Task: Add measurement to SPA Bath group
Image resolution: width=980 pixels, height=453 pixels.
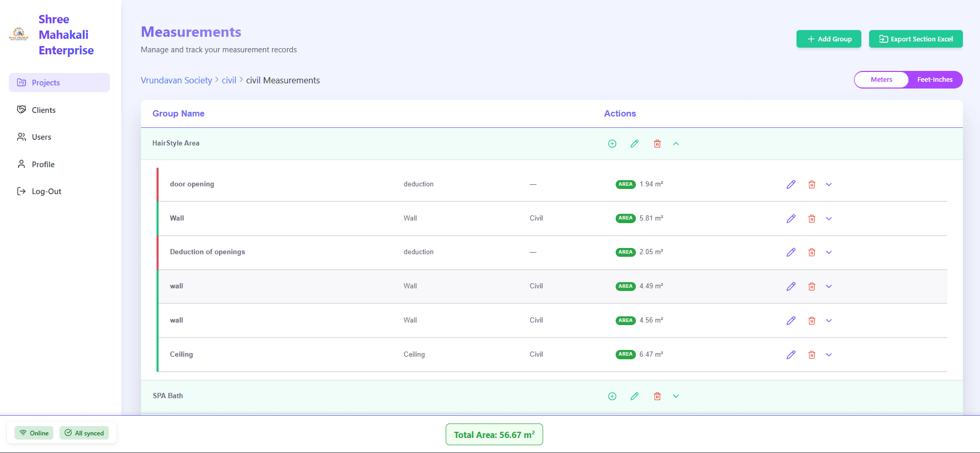Action: point(612,397)
